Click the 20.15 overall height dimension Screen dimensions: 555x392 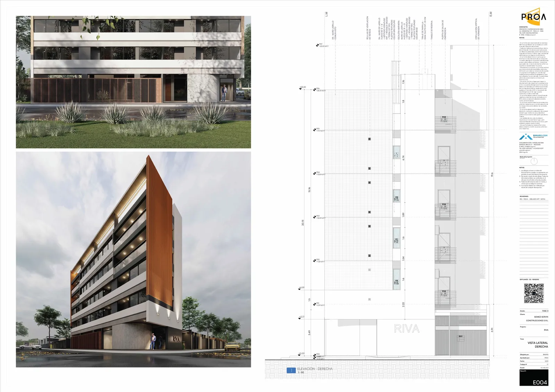click(302, 222)
